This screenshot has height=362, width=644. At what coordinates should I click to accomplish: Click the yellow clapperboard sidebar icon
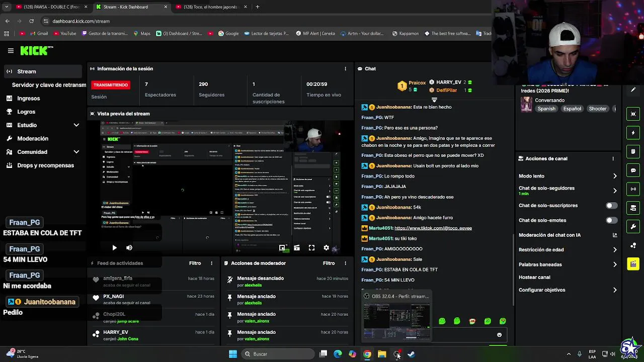633,264
